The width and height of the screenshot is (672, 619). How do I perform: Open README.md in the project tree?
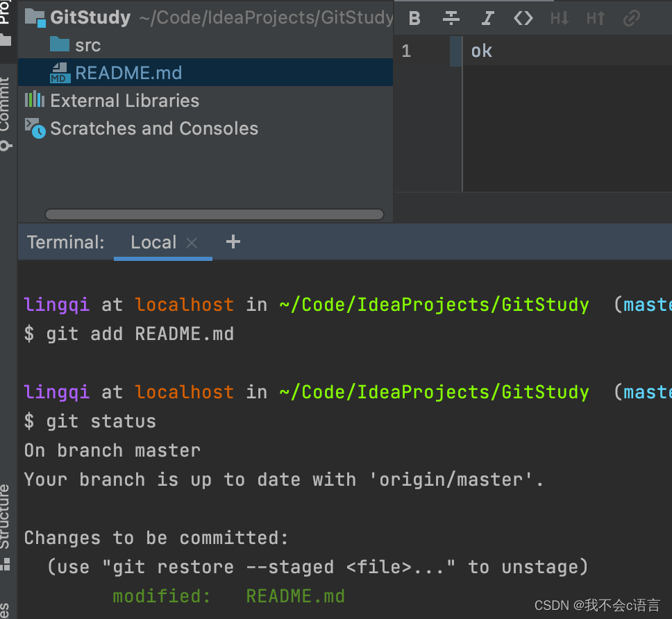point(128,73)
